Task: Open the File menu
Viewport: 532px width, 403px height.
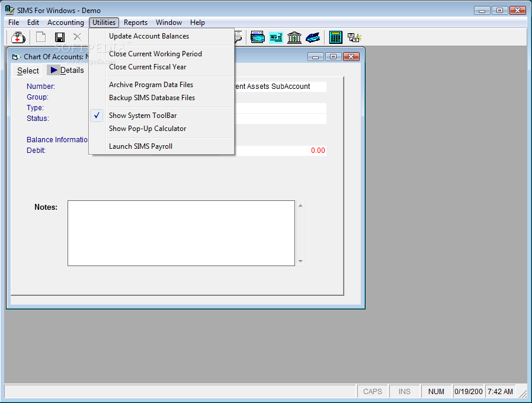Action: pos(14,23)
